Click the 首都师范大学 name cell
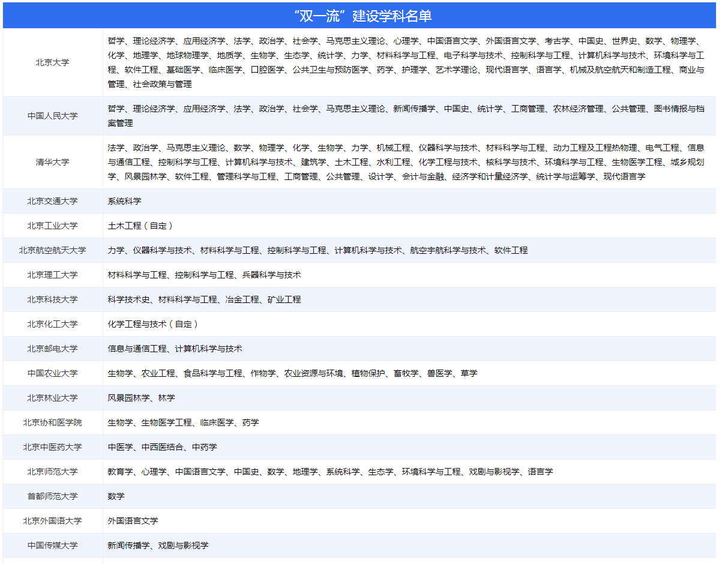This screenshot has height=564, width=728. tap(52, 496)
